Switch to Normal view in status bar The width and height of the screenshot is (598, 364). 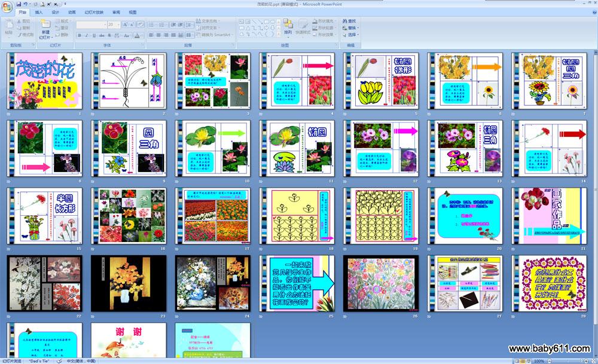coord(517,361)
